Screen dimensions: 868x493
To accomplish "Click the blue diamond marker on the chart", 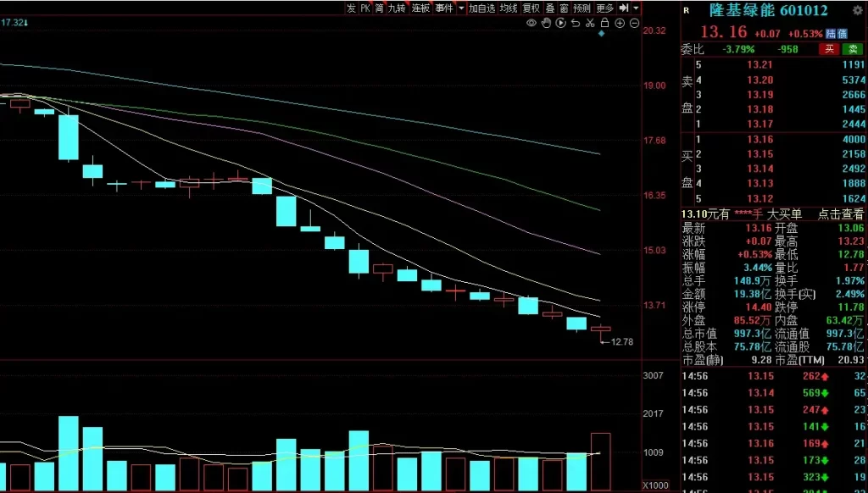I will (602, 34).
